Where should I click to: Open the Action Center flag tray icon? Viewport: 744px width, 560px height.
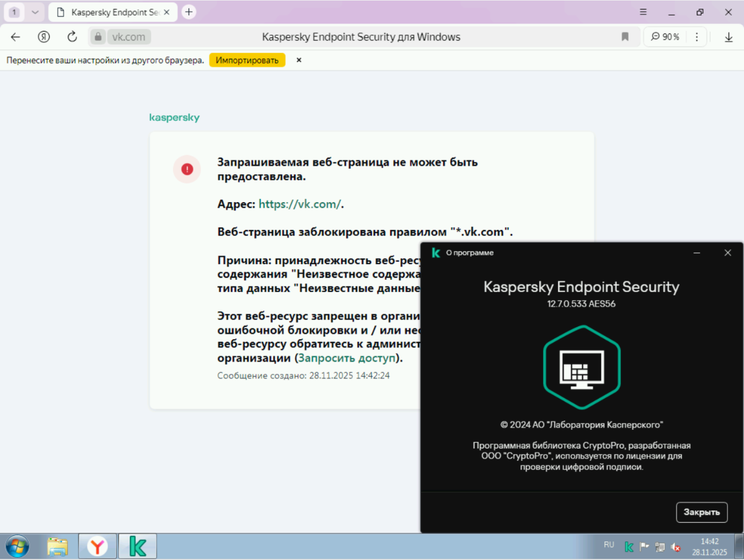click(644, 547)
